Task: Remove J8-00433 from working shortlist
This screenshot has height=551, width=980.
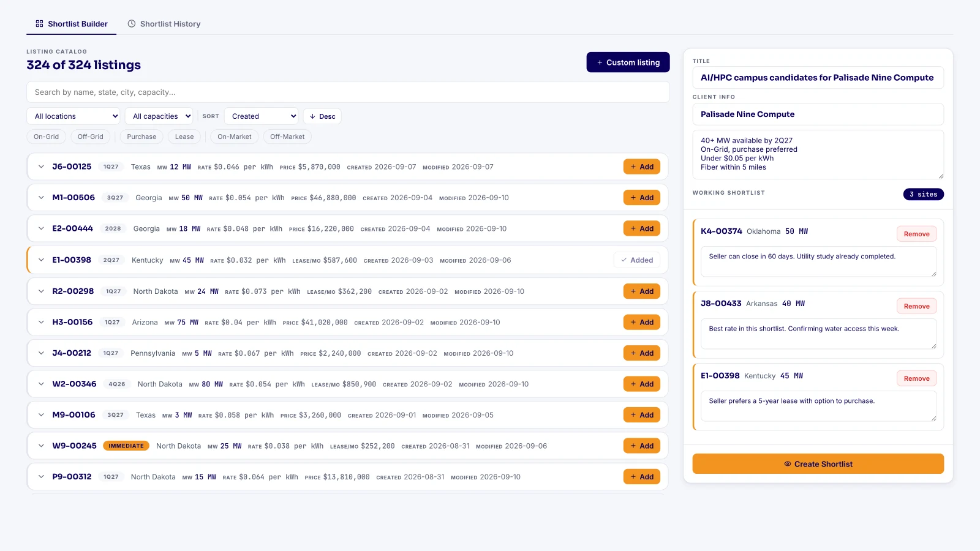Action: pyautogui.click(x=917, y=306)
